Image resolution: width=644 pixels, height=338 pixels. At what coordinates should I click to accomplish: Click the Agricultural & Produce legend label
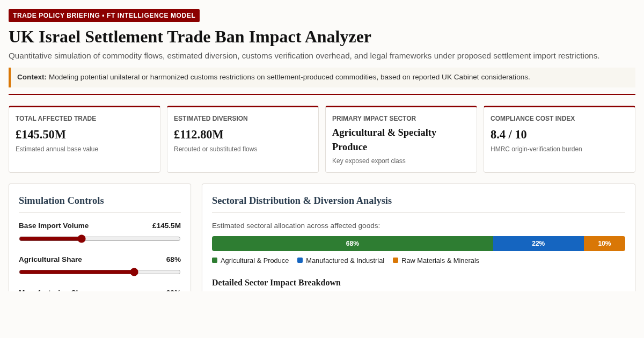tap(254, 261)
